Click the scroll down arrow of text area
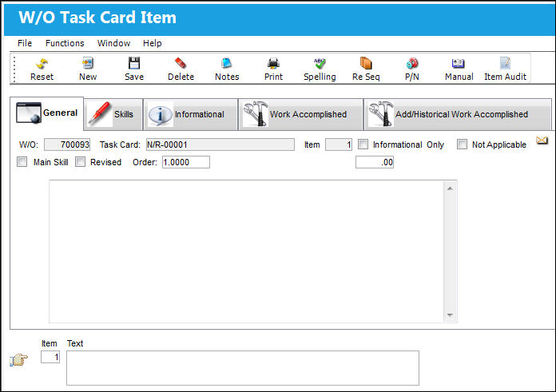Image resolution: width=556 pixels, height=392 pixels. (x=450, y=315)
